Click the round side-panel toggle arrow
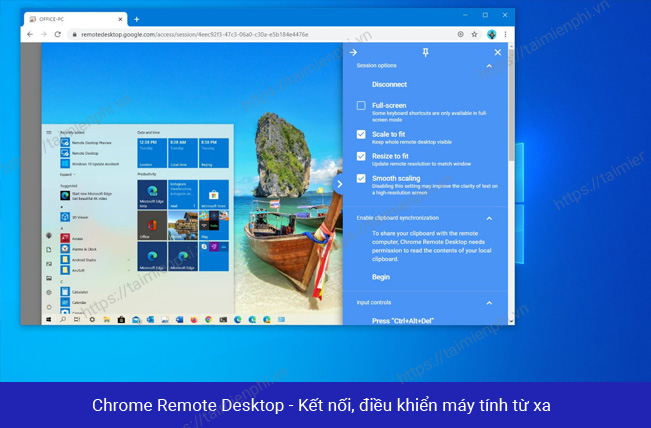 pyautogui.click(x=339, y=183)
